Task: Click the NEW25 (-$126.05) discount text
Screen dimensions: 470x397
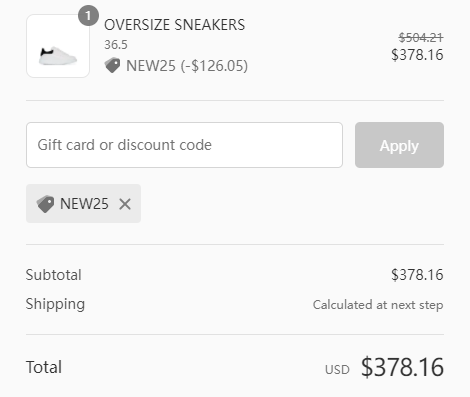Action: click(187, 66)
